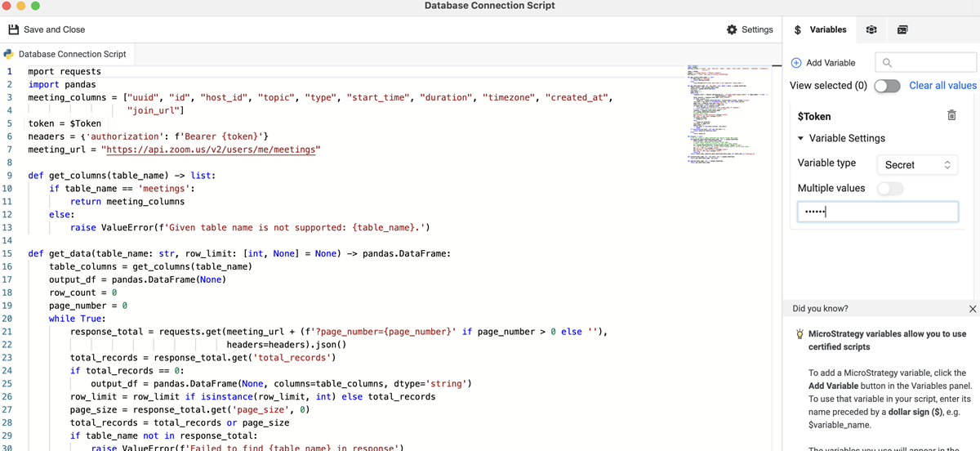Click the Python icon on script tab
Viewport: 980px width, 451px height.
[x=9, y=54]
